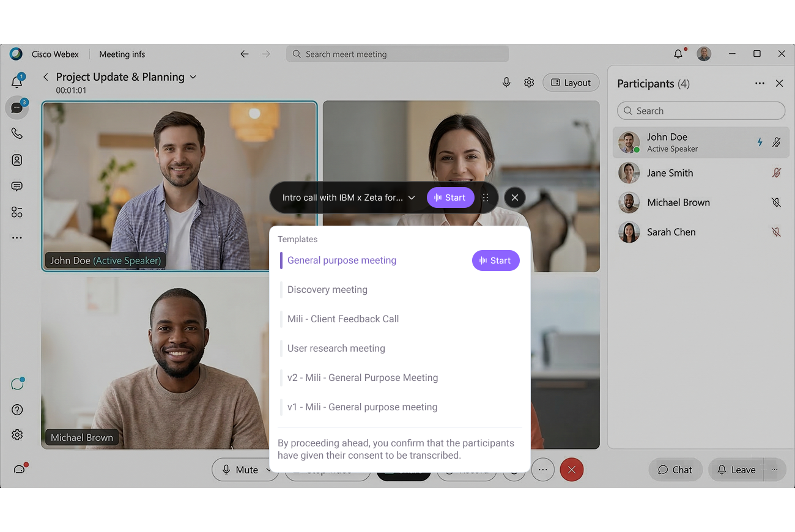The width and height of the screenshot is (795, 532).
Task: Expand Project Update & Planning title dropdown
Action: 193,77
